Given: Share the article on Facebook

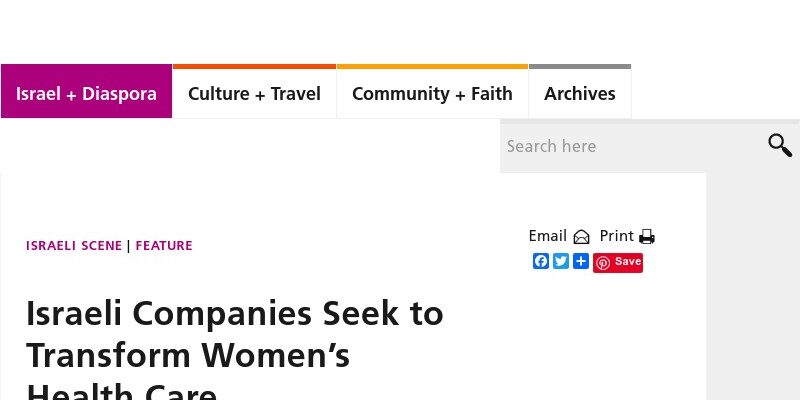Looking at the screenshot, I should pos(541,261).
